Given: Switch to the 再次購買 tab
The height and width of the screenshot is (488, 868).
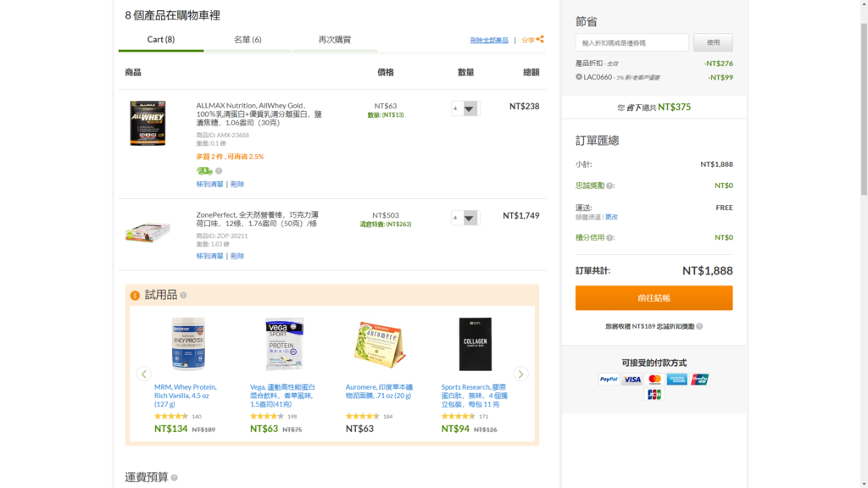Looking at the screenshot, I should point(334,40).
